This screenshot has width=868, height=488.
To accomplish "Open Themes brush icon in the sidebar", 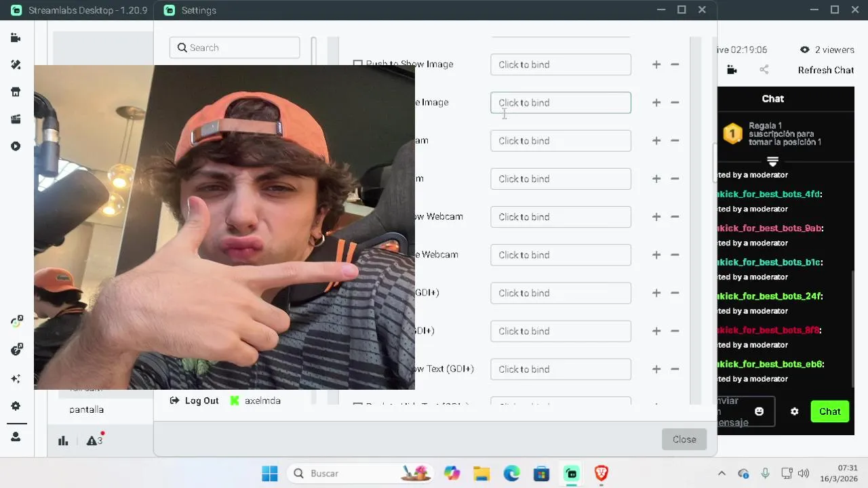I will 16,65.
